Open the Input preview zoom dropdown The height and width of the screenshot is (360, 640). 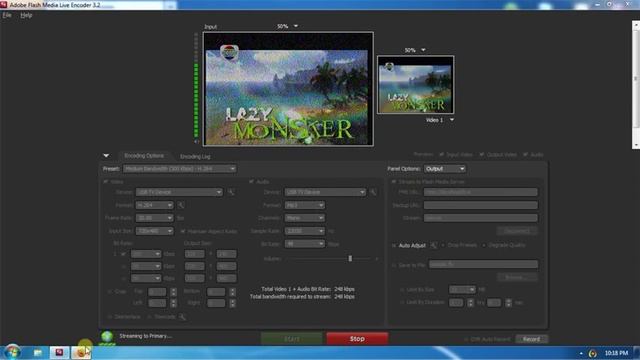(296, 26)
